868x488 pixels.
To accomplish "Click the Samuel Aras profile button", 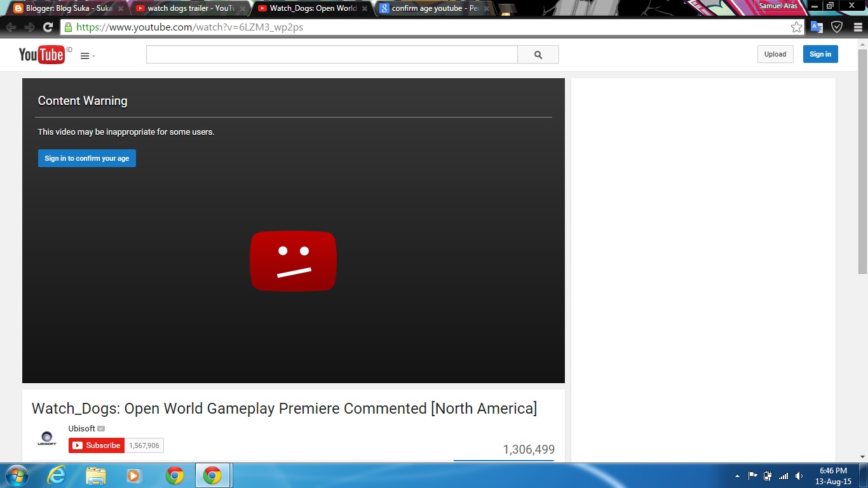I will tap(778, 6).
